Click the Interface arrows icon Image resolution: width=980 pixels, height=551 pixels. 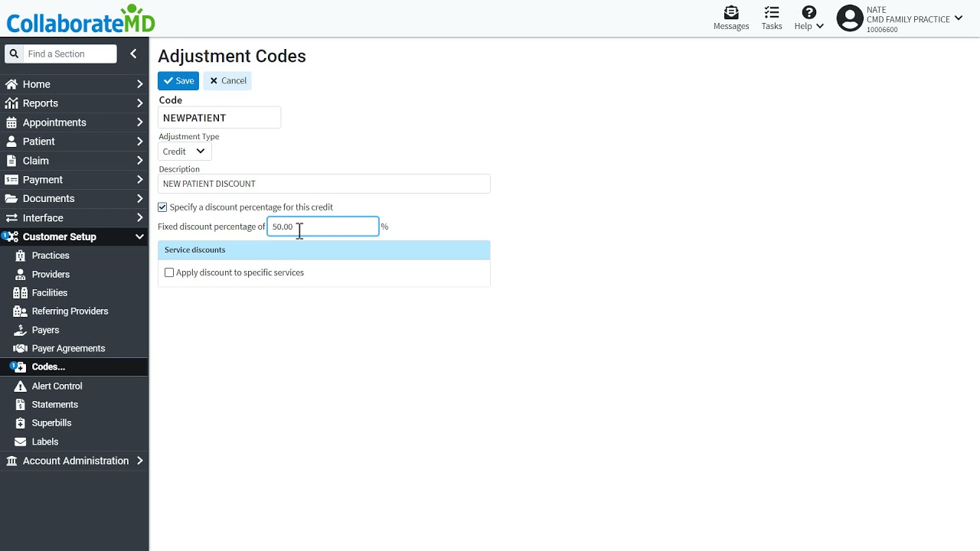pos(11,218)
